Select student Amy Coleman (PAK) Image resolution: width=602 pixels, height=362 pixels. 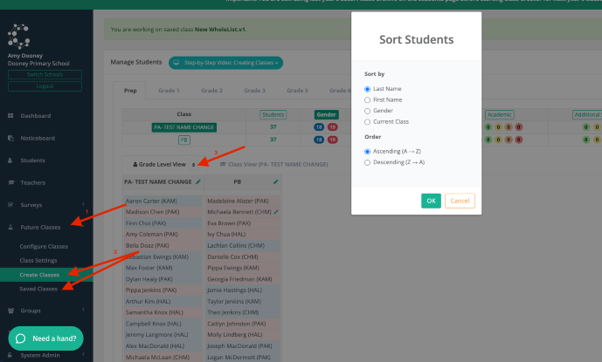coord(163,234)
